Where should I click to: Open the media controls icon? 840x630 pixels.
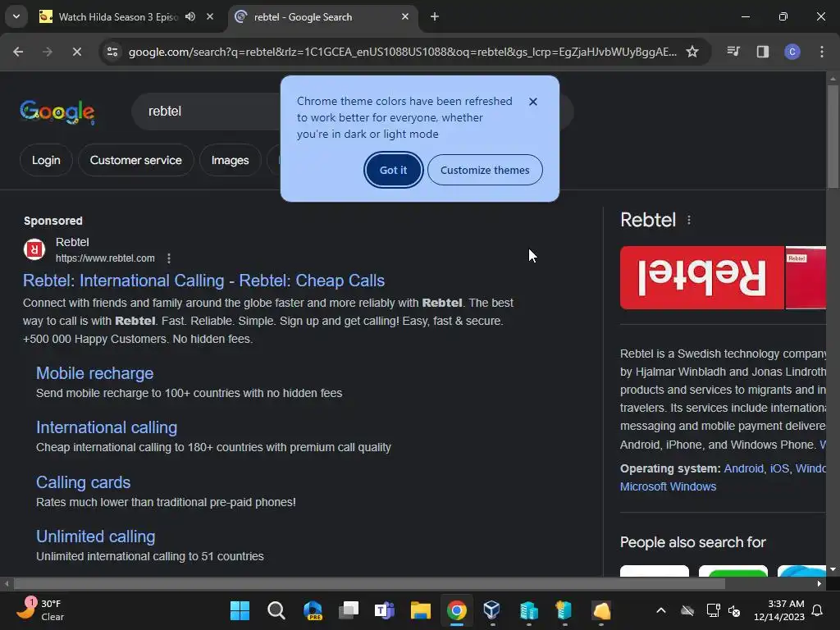coord(733,52)
